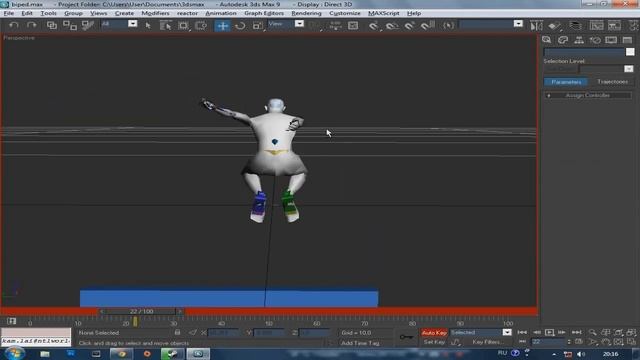Screen dimensions: 640x360
Task: Open the MAXScript menu
Action: click(x=384, y=13)
